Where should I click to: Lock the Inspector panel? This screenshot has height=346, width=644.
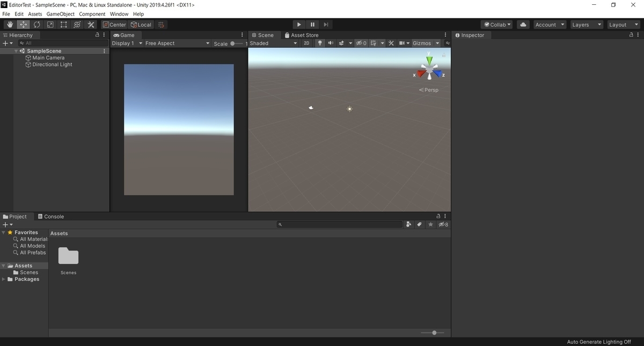tap(632, 35)
